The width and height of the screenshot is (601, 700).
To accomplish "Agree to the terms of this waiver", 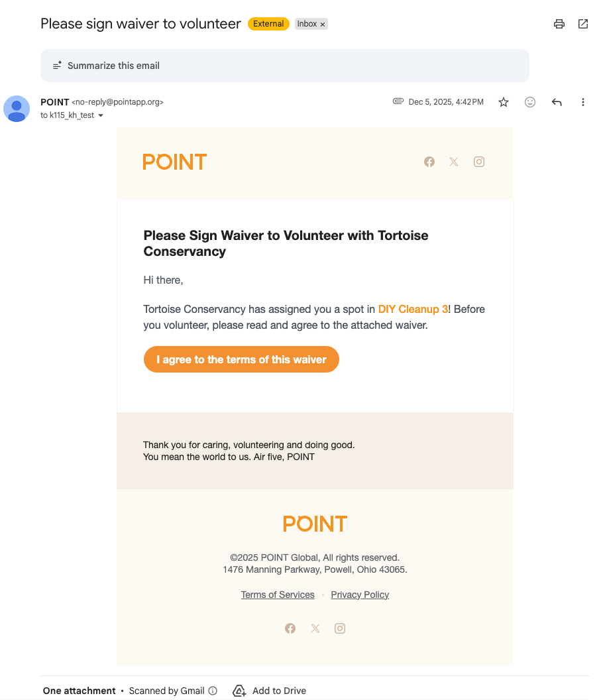I will (x=241, y=359).
